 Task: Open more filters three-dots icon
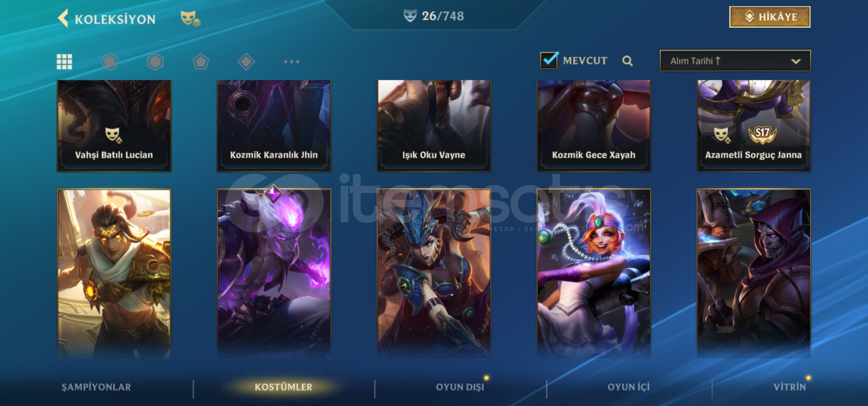pyautogui.click(x=292, y=62)
